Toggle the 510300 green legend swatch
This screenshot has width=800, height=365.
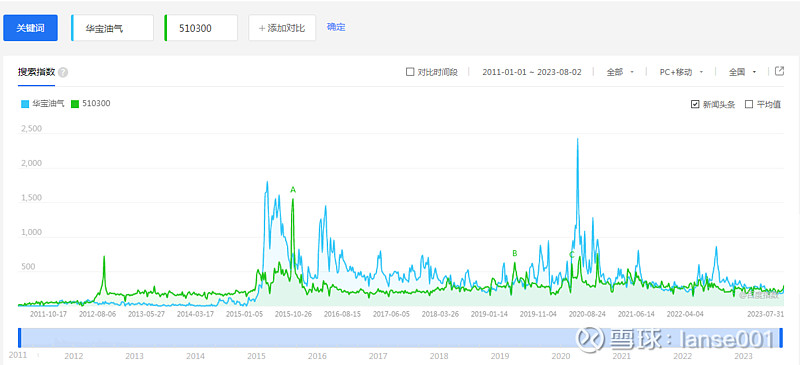pos(74,104)
